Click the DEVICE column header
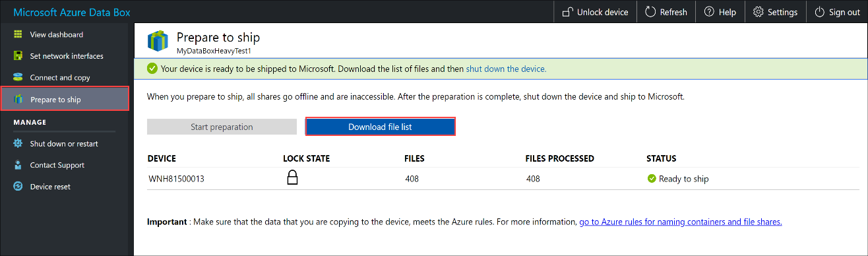Screen dimensions: 868x256 (162, 158)
